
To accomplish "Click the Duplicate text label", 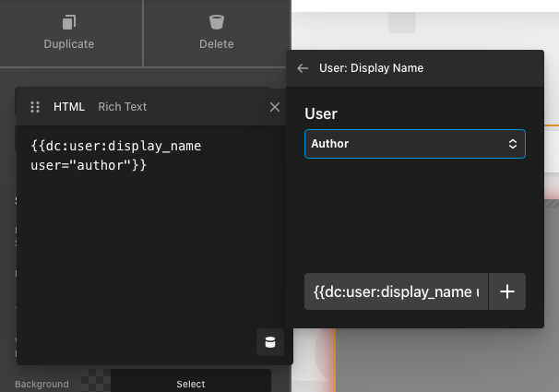I will pos(69,44).
